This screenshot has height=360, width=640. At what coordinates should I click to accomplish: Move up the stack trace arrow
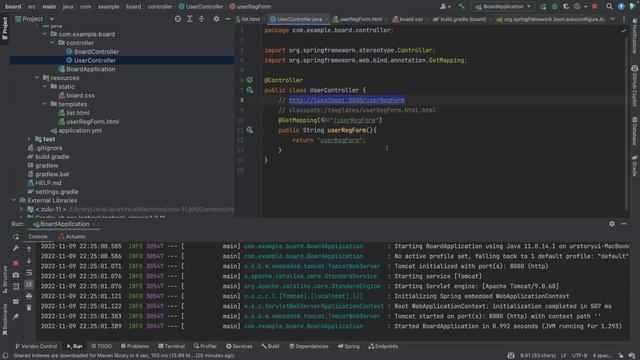click(29, 248)
